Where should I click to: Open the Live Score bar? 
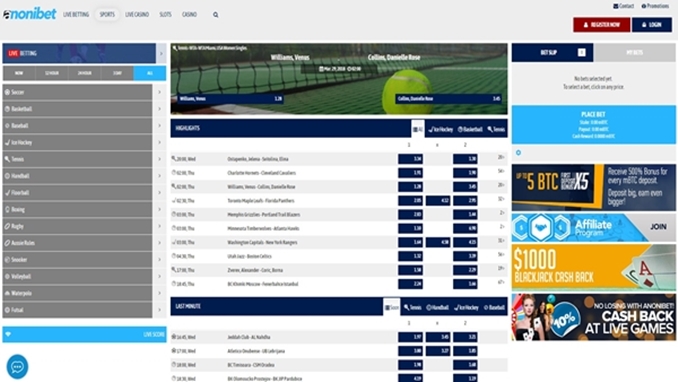click(x=84, y=334)
